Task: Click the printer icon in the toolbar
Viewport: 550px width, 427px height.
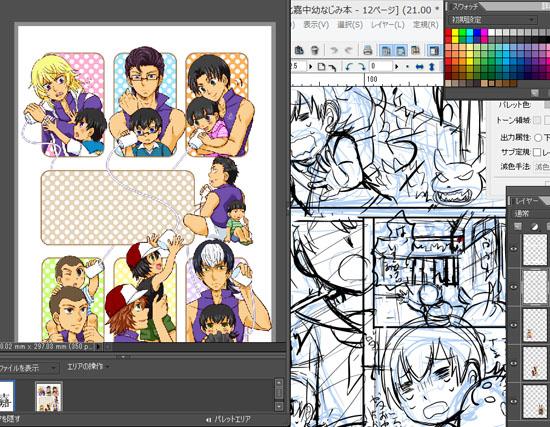Action: click(367, 51)
